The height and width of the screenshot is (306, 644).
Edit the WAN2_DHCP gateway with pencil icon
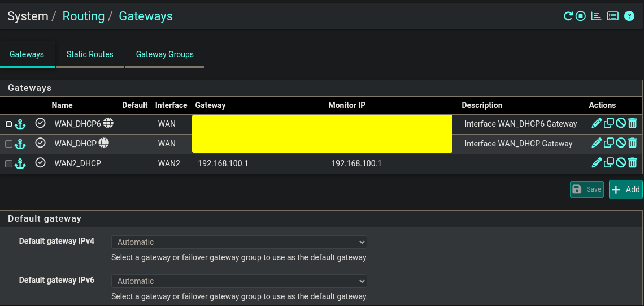[597, 163]
